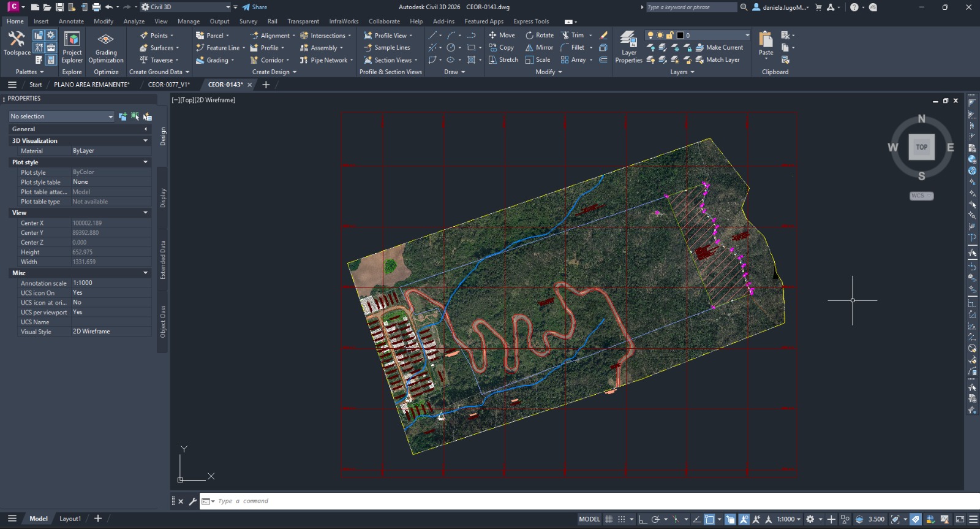Image resolution: width=980 pixels, height=529 pixels.
Task: Click the Feature Line button
Action: coord(219,48)
